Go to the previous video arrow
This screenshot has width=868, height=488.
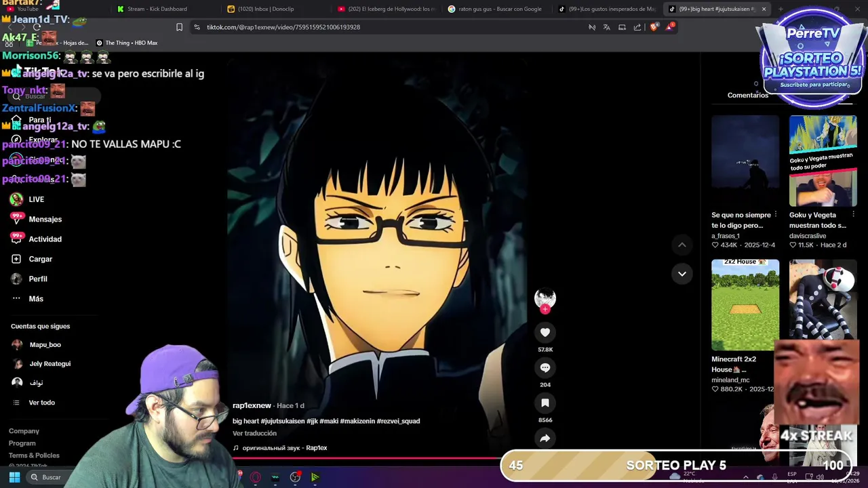pyautogui.click(x=682, y=245)
